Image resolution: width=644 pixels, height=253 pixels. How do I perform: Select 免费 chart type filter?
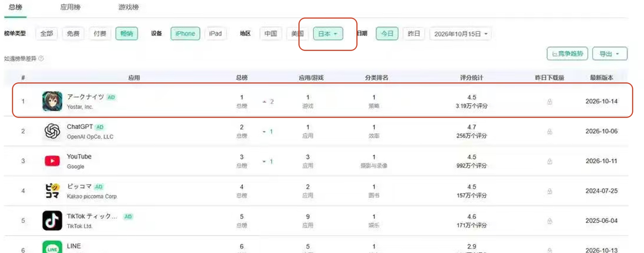coord(73,33)
